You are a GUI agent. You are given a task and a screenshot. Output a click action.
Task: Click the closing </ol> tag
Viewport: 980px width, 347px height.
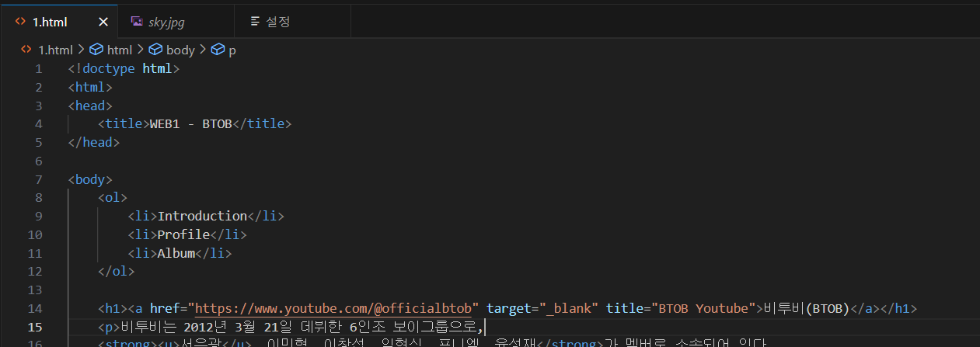point(117,272)
